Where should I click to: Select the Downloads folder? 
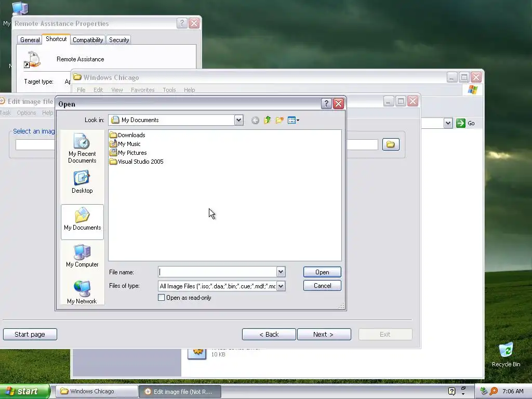click(128, 135)
